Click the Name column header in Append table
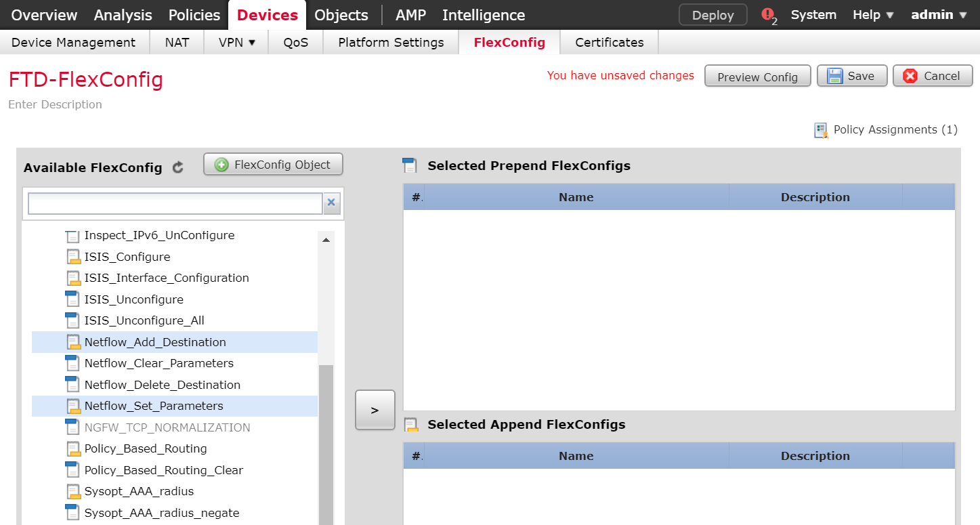Image resolution: width=980 pixels, height=525 pixels. tap(576, 456)
